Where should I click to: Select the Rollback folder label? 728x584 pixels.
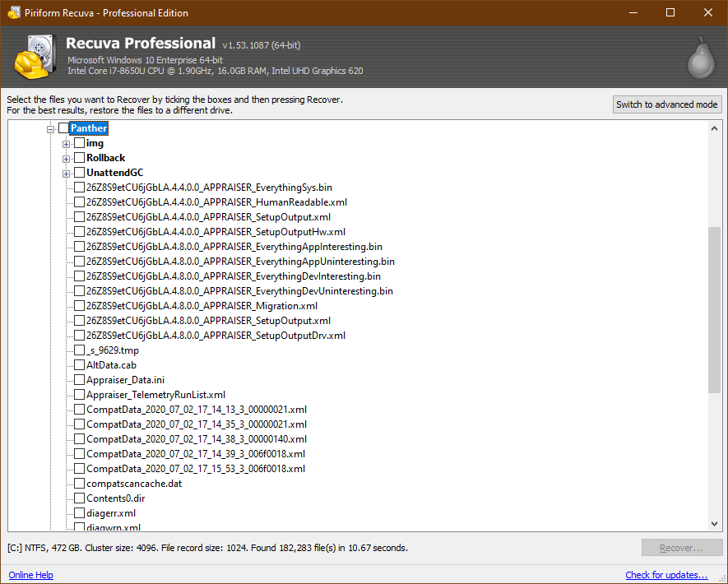coord(106,158)
